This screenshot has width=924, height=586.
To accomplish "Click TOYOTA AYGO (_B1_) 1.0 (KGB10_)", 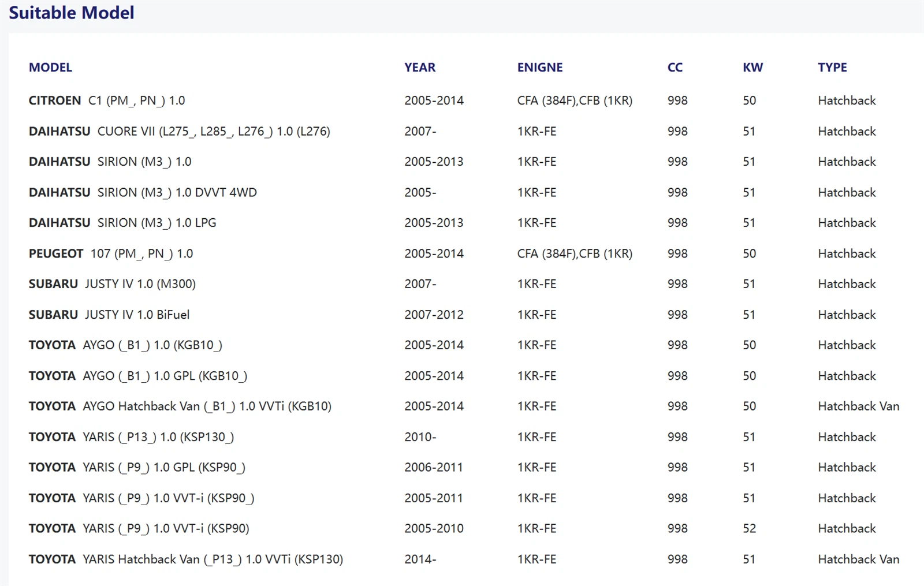I will click(125, 345).
